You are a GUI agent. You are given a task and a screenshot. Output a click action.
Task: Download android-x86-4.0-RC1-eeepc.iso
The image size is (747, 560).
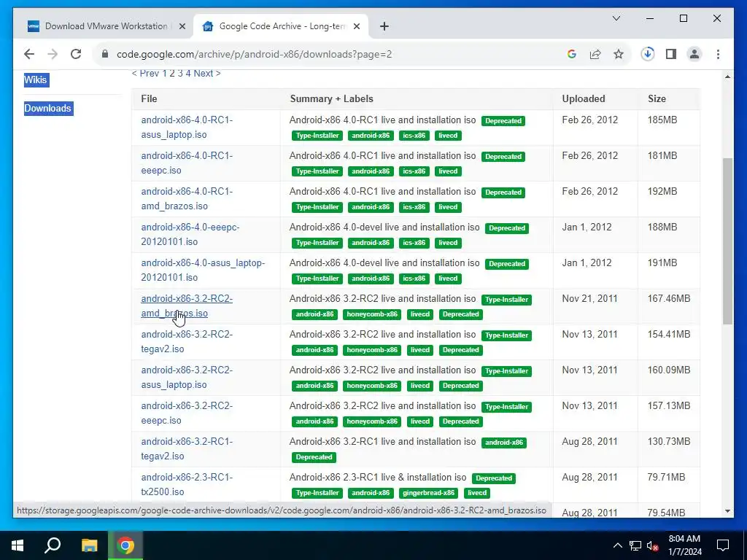pos(187,163)
